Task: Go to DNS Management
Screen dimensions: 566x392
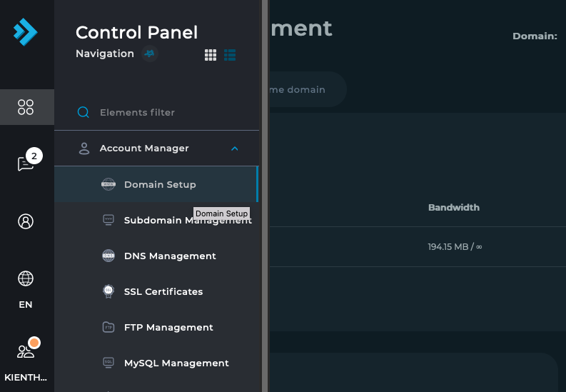Action: [170, 256]
